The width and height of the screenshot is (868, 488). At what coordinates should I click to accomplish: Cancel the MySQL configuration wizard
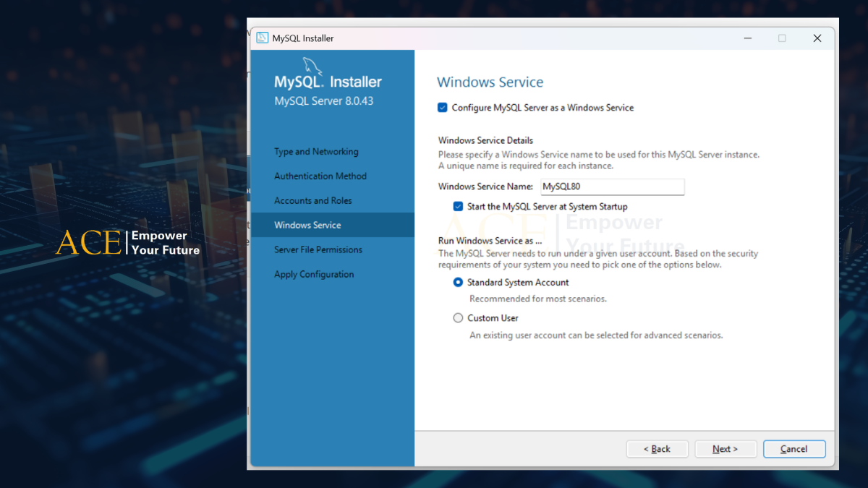[x=793, y=449]
